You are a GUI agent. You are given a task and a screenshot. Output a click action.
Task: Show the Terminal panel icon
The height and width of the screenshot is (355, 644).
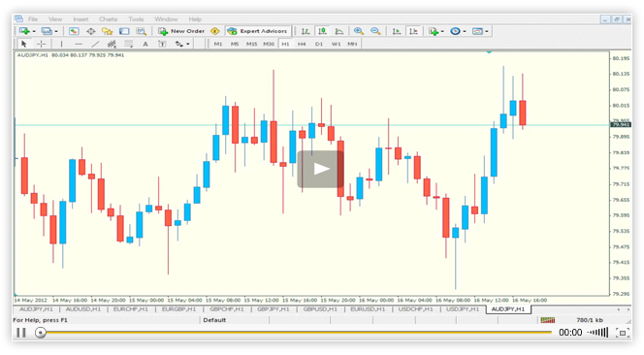[124, 31]
